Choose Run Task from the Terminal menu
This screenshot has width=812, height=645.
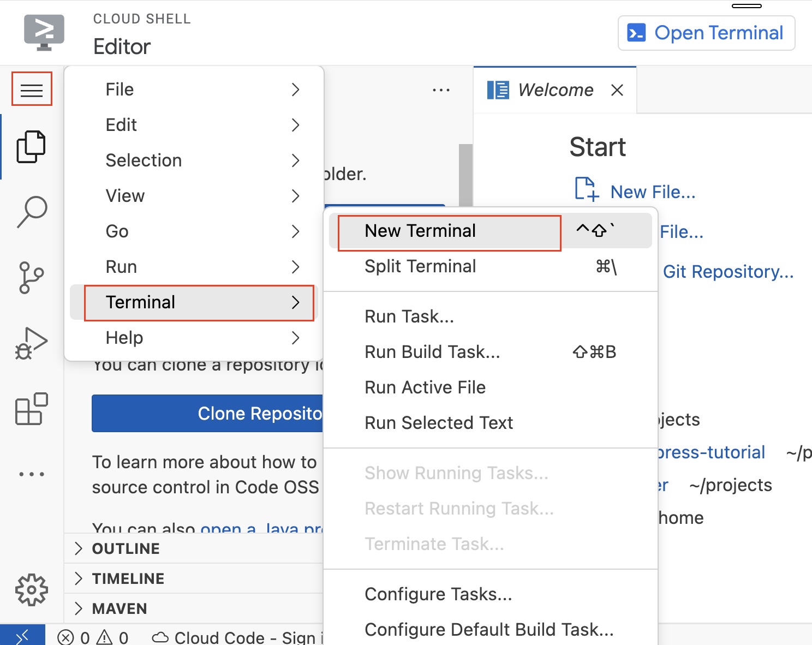tap(409, 316)
